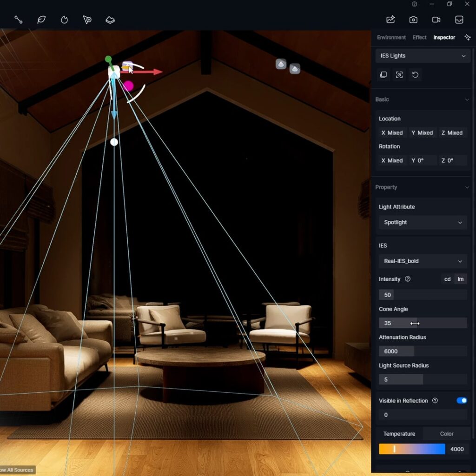This screenshot has height=476, width=476.
Task: Click the camera screenshot icon
Action: coord(413,20)
